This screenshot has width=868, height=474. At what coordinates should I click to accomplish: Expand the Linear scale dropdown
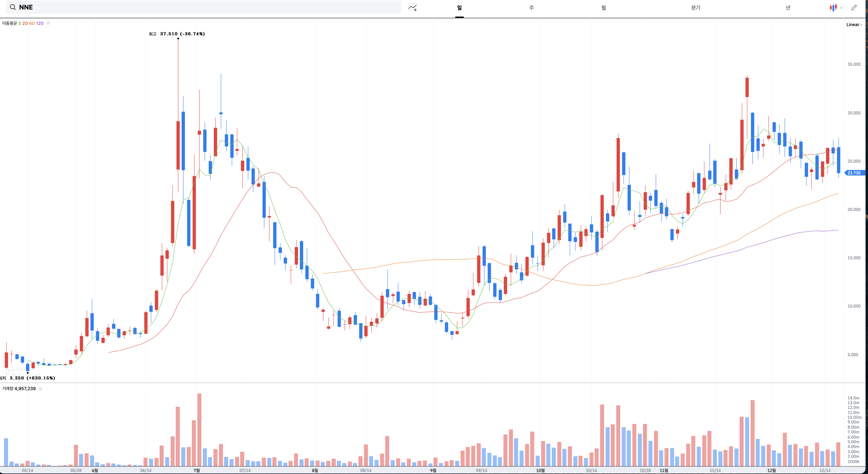click(854, 25)
